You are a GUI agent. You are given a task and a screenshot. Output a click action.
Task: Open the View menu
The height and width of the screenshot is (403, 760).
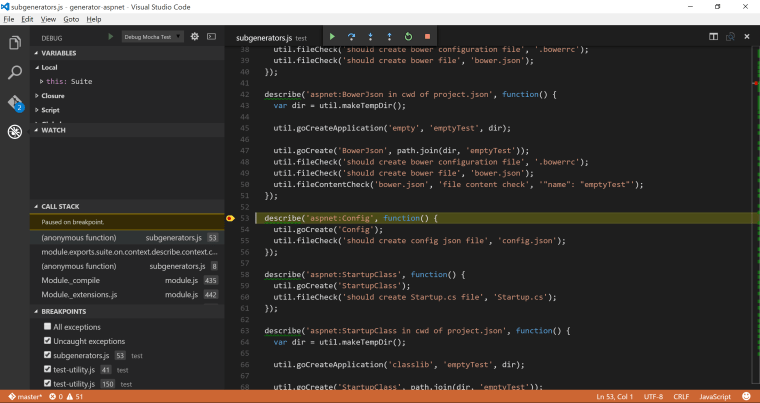48,19
